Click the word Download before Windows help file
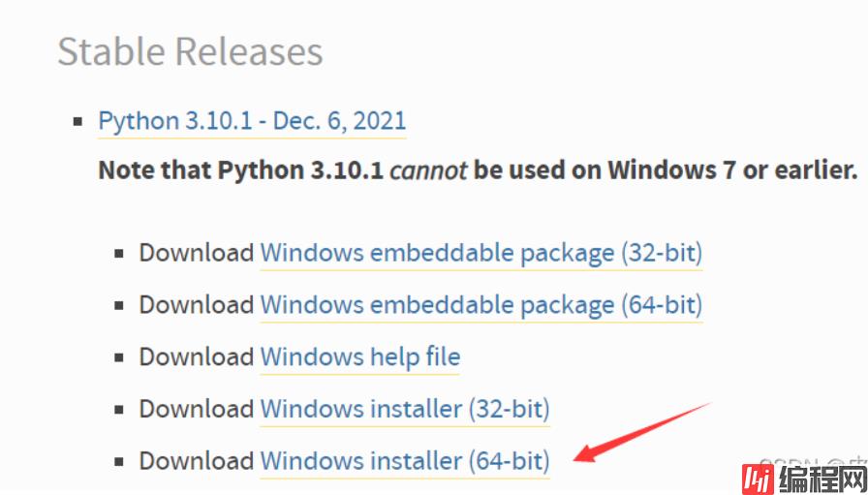 pos(196,357)
